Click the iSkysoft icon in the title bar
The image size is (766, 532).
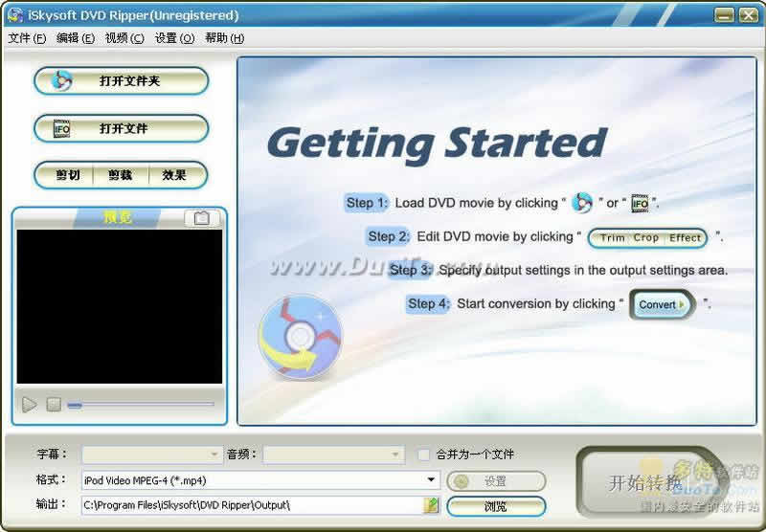(x=14, y=15)
